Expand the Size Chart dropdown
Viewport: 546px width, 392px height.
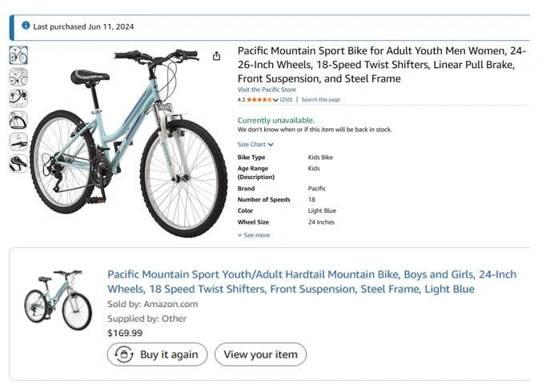pos(255,145)
